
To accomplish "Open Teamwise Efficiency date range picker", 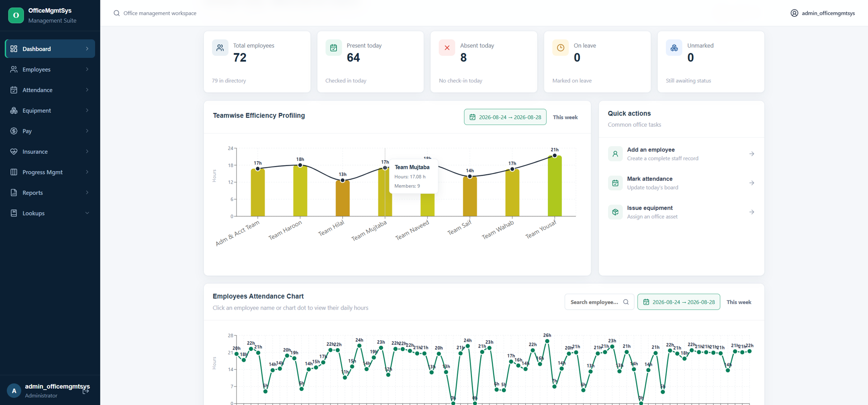I will click(505, 117).
